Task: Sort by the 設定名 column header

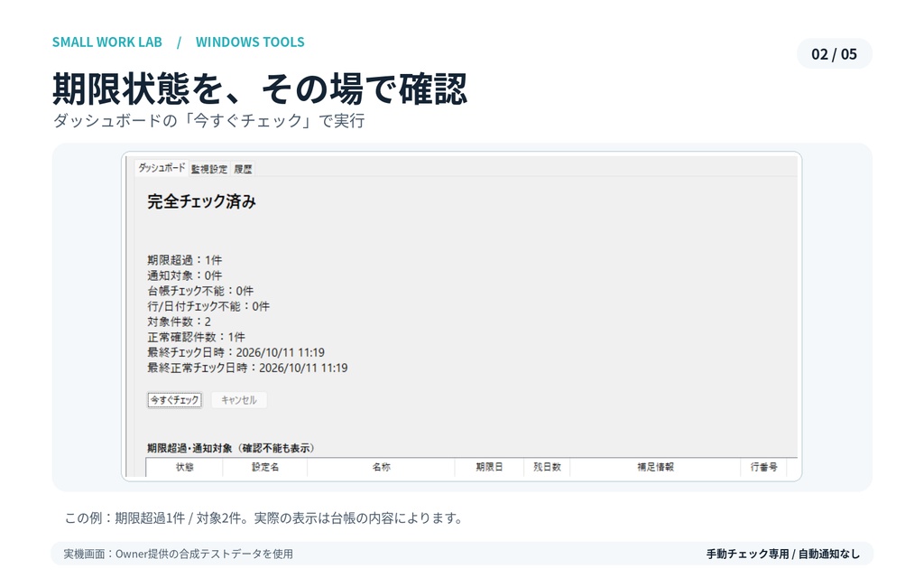Action: click(x=265, y=467)
